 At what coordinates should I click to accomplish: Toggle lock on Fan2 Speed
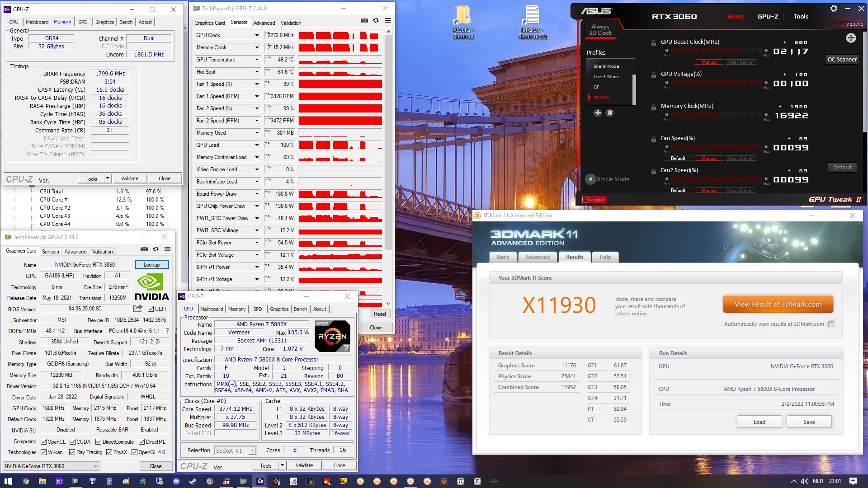653,171
